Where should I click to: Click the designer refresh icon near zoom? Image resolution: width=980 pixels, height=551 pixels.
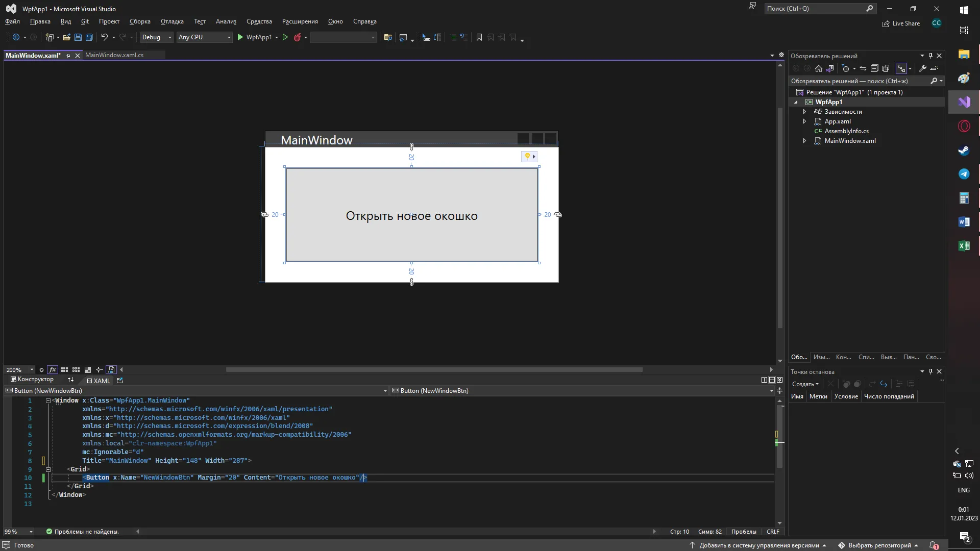point(41,370)
